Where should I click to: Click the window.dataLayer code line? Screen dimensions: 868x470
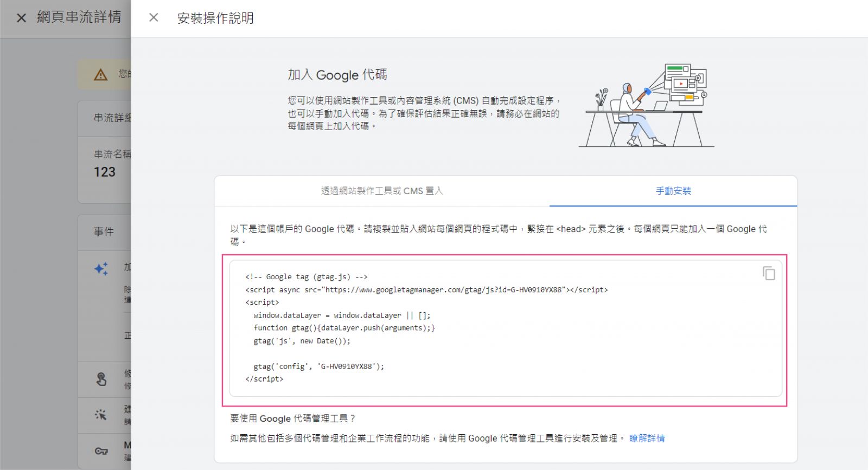(x=342, y=315)
